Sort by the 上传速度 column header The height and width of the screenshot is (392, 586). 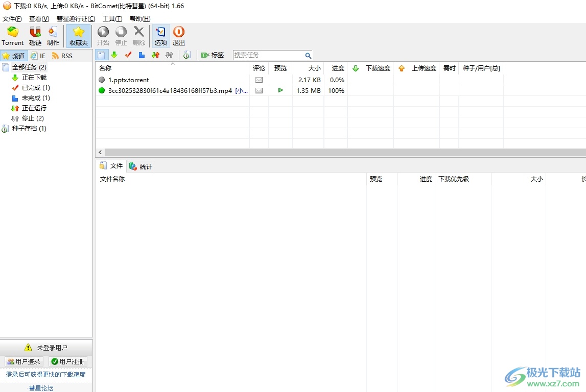416,68
